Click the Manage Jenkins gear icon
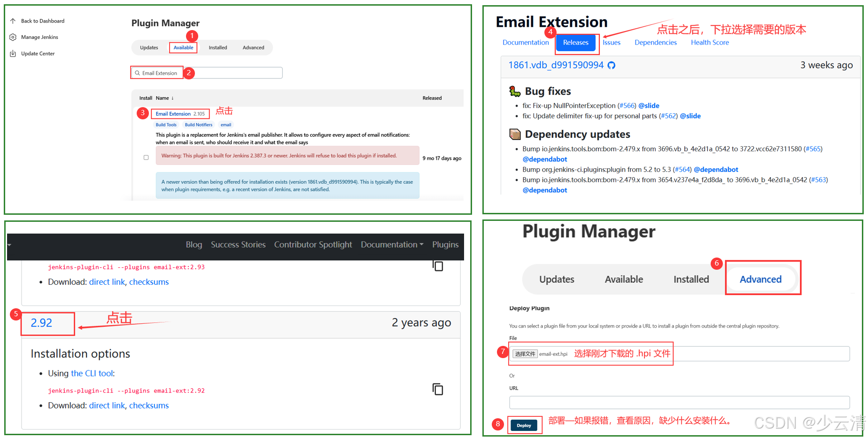Image resolution: width=868 pixels, height=438 pixels. click(x=13, y=37)
